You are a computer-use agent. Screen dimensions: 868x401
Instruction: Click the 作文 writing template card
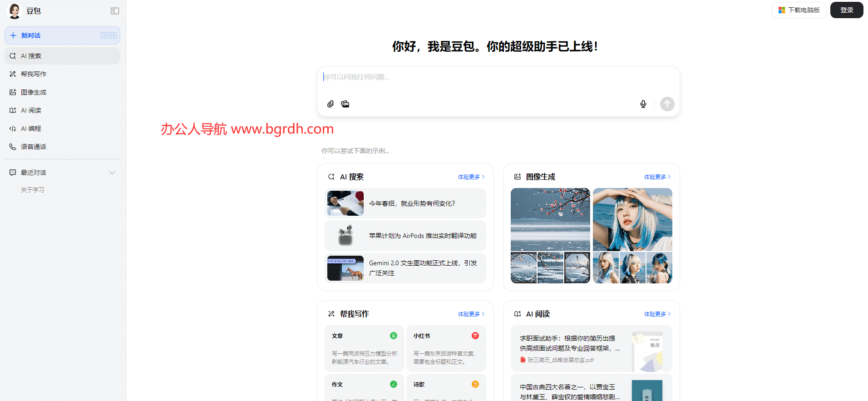(365, 387)
